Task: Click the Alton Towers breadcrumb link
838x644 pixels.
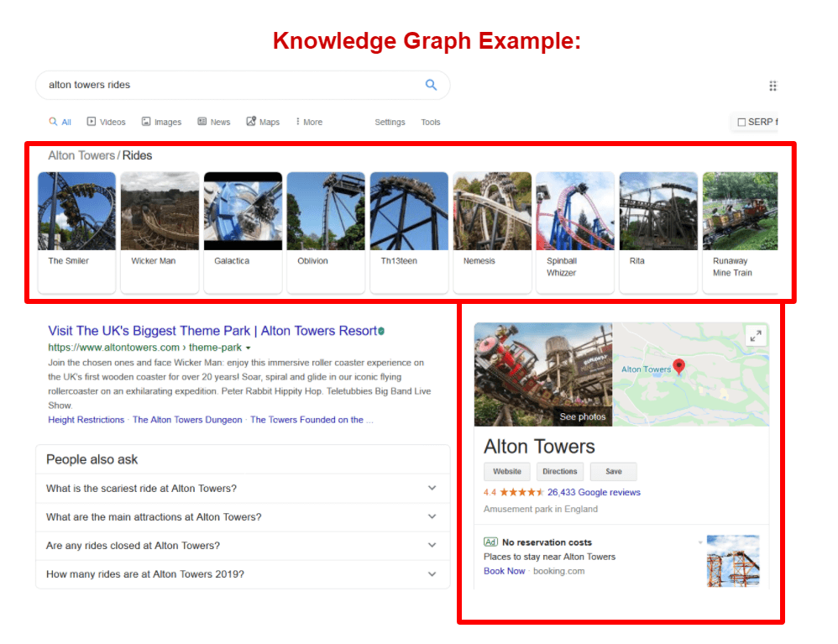Action: coord(81,155)
